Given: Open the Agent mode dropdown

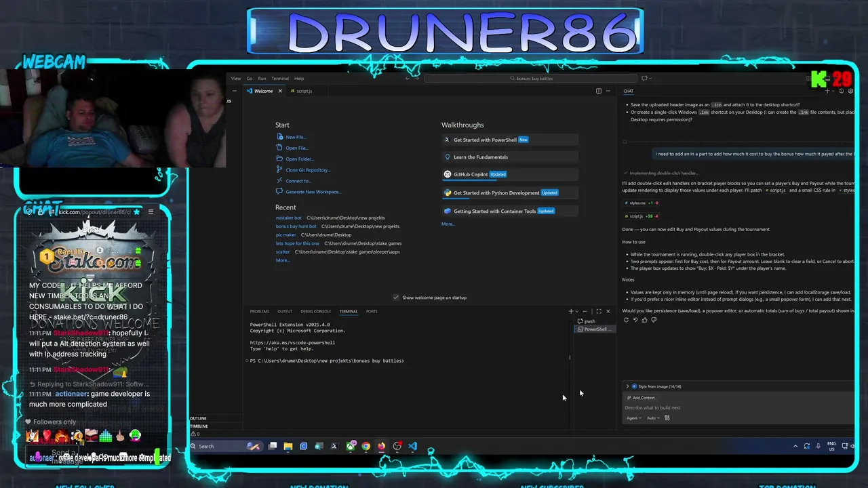Looking at the screenshot, I should point(633,418).
